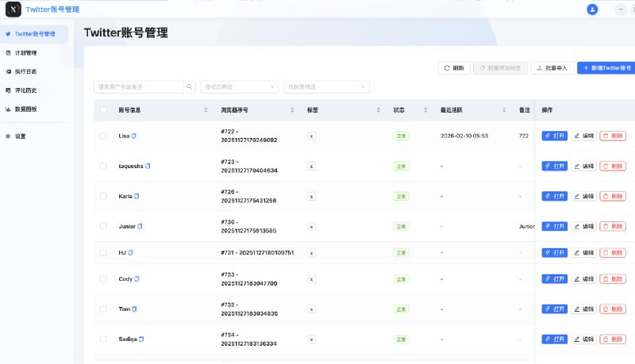
Task: Click the sort icon on 状态 column
Action: (426, 110)
